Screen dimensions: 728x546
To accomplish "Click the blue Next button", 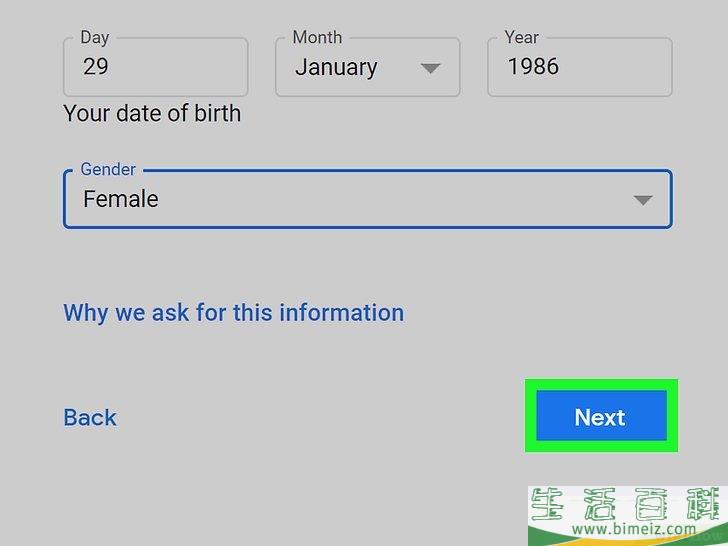I will click(x=601, y=416).
